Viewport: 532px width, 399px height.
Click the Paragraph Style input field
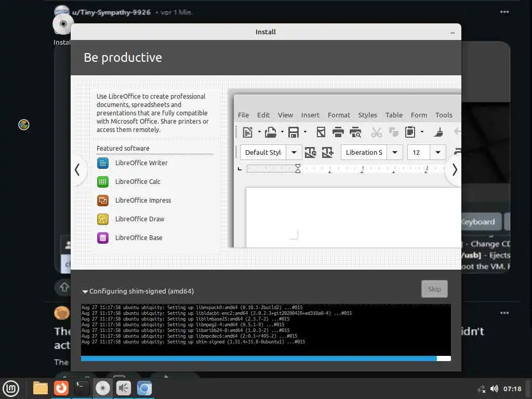[x=263, y=153]
